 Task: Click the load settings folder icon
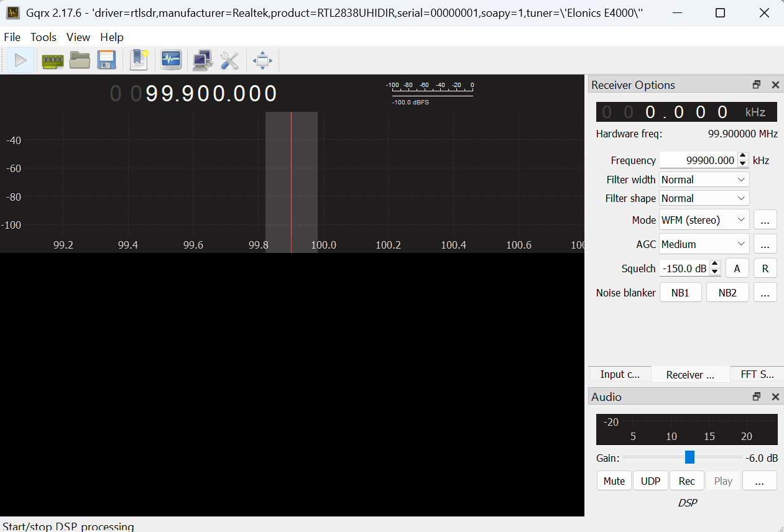coord(80,60)
